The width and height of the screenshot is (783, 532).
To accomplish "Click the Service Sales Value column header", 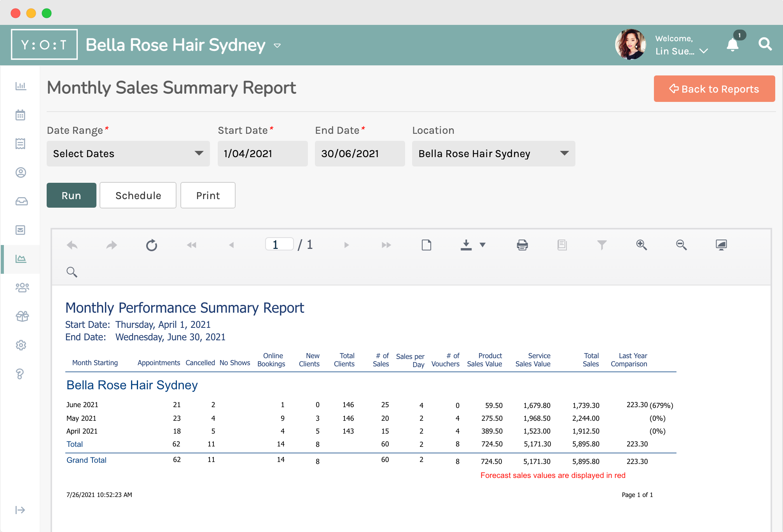I will click(533, 360).
